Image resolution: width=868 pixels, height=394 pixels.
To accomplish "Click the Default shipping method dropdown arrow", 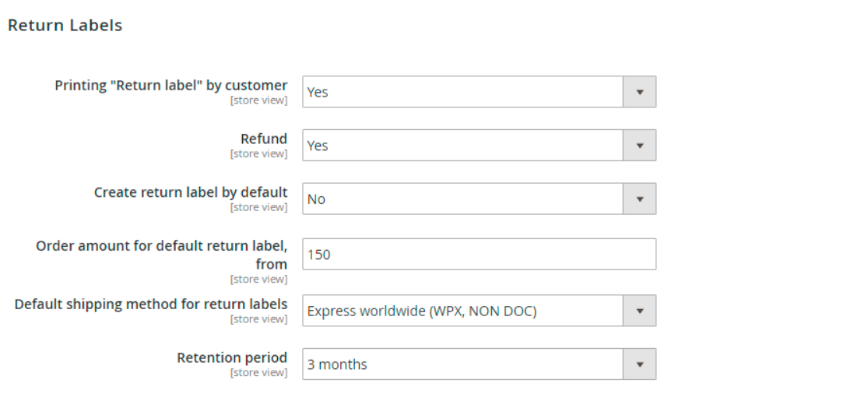I will click(x=639, y=311).
